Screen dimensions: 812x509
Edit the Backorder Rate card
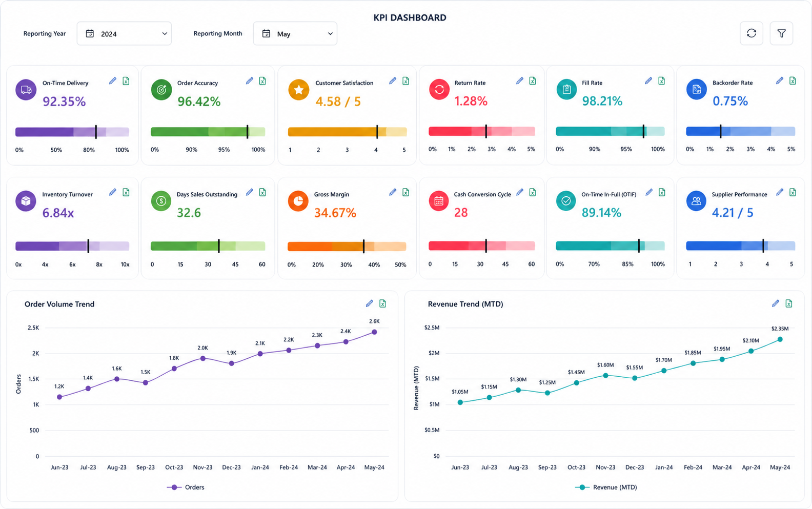tap(780, 81)
